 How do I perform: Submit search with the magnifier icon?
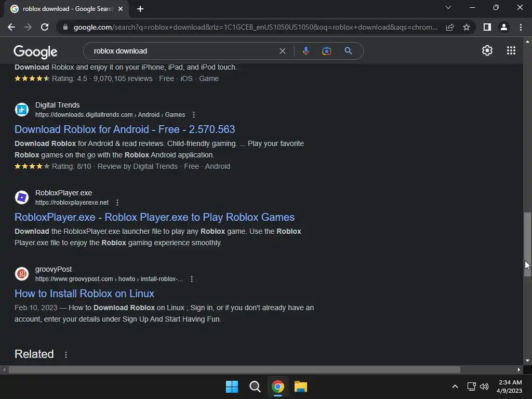(348, 51)
